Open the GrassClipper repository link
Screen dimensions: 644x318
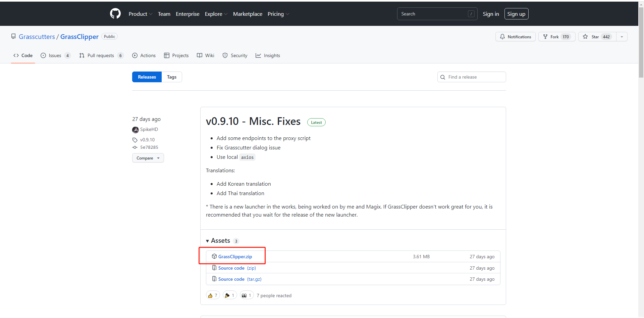[x=79, y=37]
